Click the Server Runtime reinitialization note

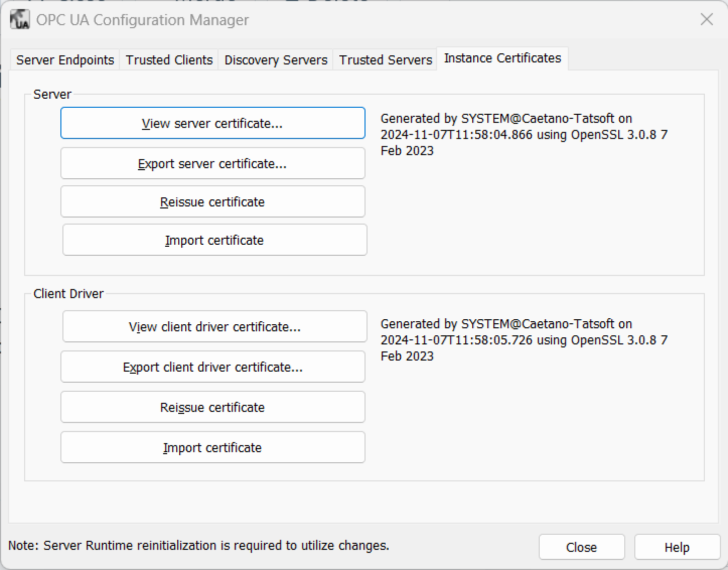pos(199,545)
